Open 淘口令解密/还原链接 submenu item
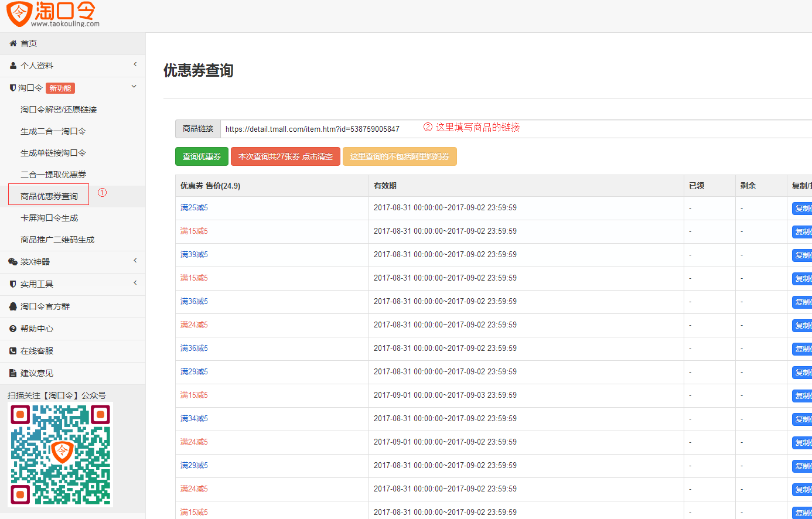 tap(59, 110)
